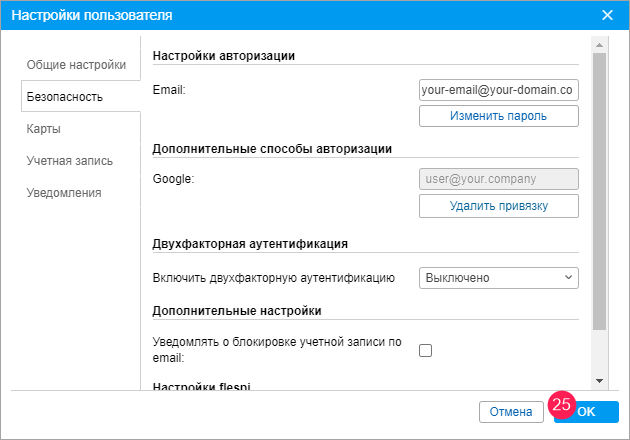Show the 'Уведомления' tab
Image resolution: width=630 pixels, height=440 pixels.
pos(64,193)
